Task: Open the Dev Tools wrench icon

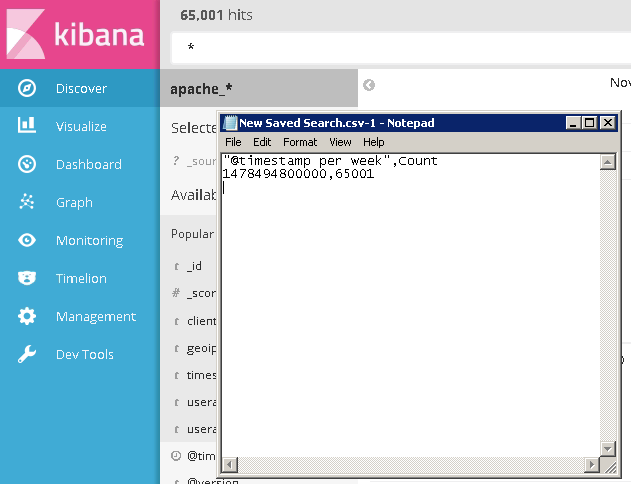Action: 27,354
